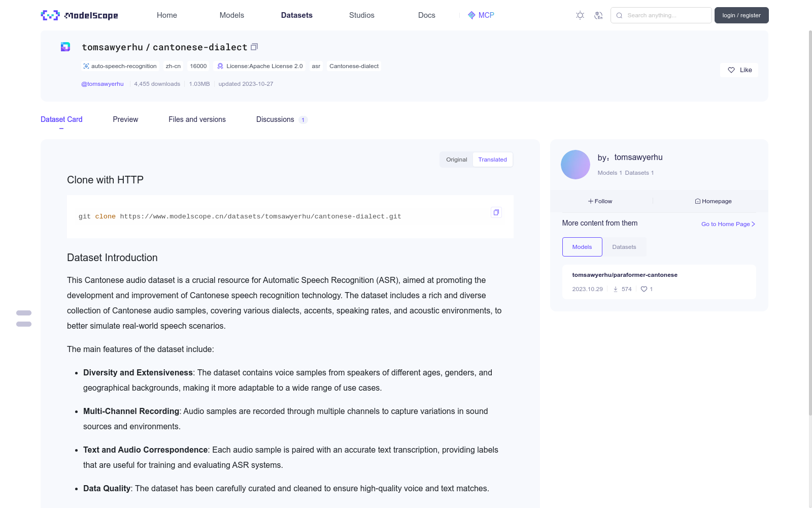The width and height of the screenshot is (812, 508).
Task: Click the 'Models 1' count under author
Action: (x=610, y=173)
